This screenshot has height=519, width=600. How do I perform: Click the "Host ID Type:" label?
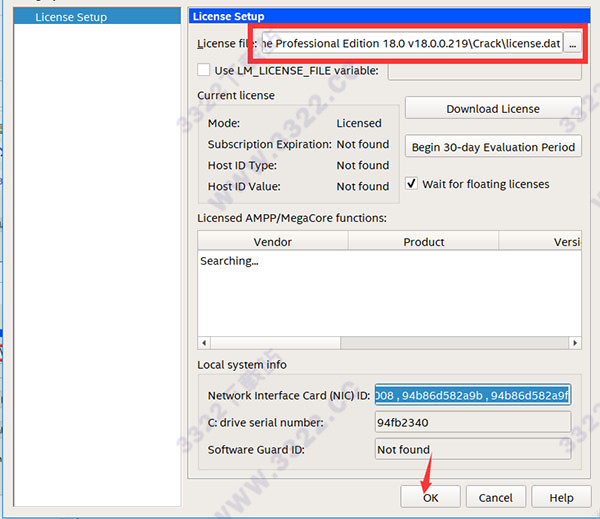click(x=242, y=165)
